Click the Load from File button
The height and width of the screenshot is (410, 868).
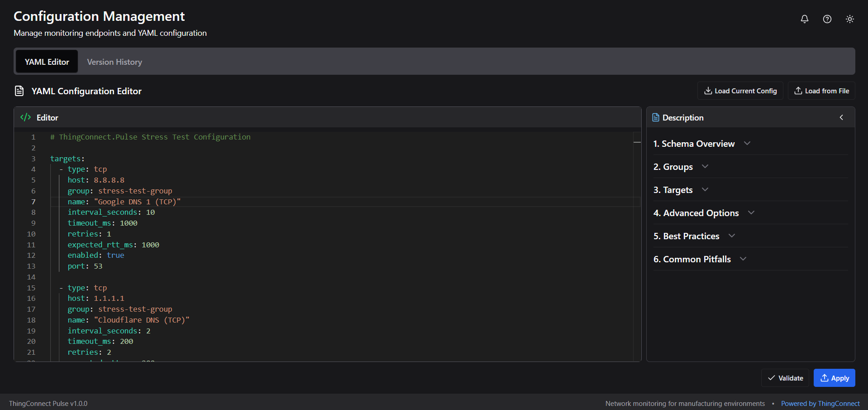[821, 91]
